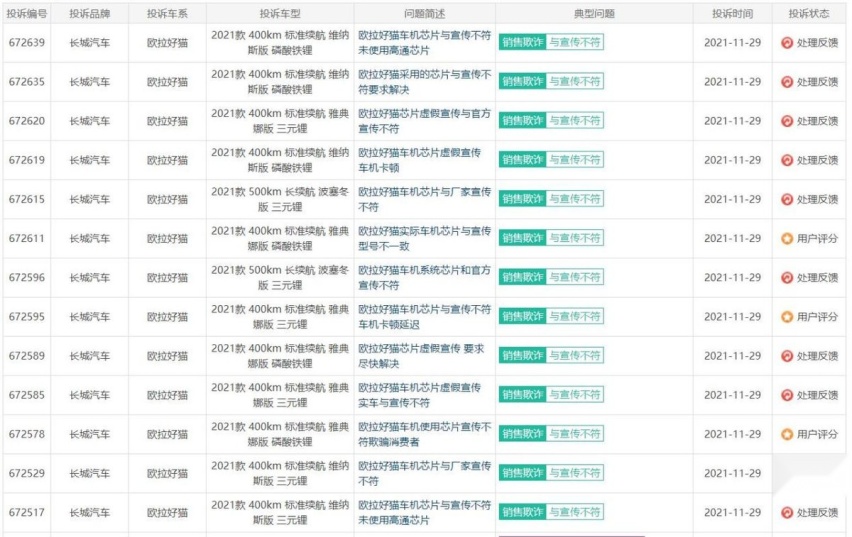Select complaint number 672596
This screenshot has height=537, width=852.
tap(27, 277)
